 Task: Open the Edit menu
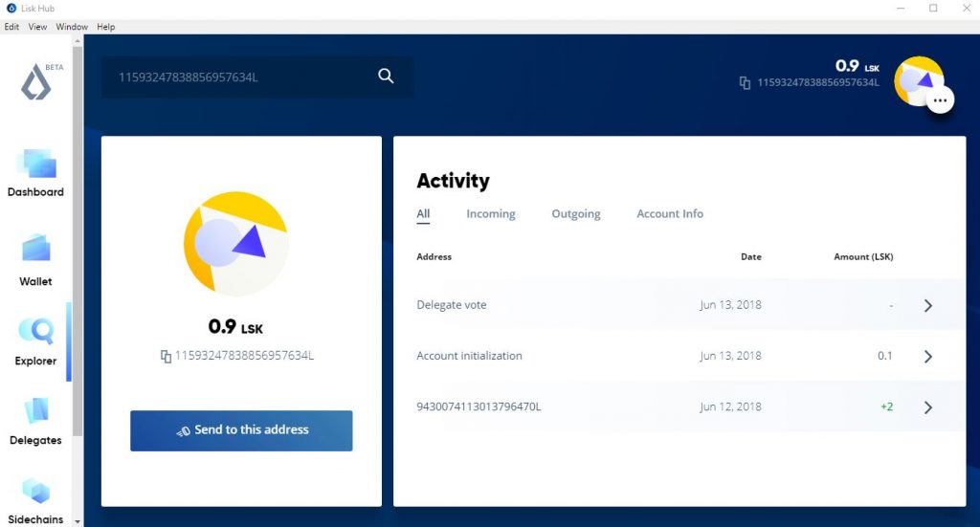[x=11, y=27]
